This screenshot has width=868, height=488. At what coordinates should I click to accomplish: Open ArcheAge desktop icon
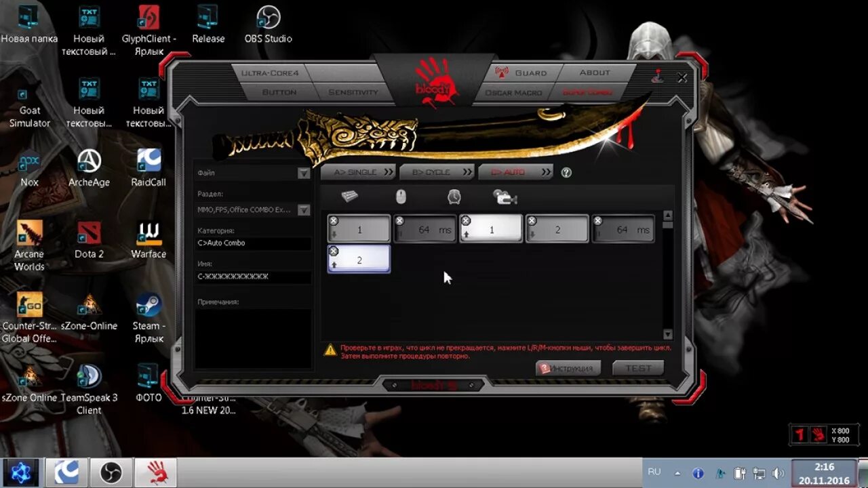89,168
